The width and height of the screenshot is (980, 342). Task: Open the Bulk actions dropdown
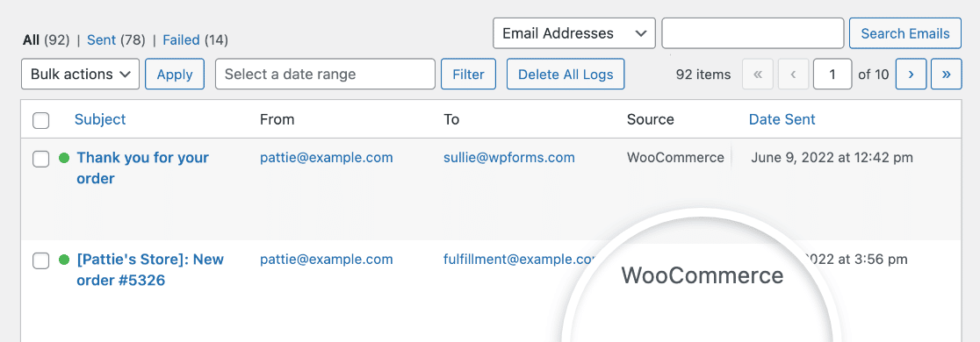click(x=80, y=75)
